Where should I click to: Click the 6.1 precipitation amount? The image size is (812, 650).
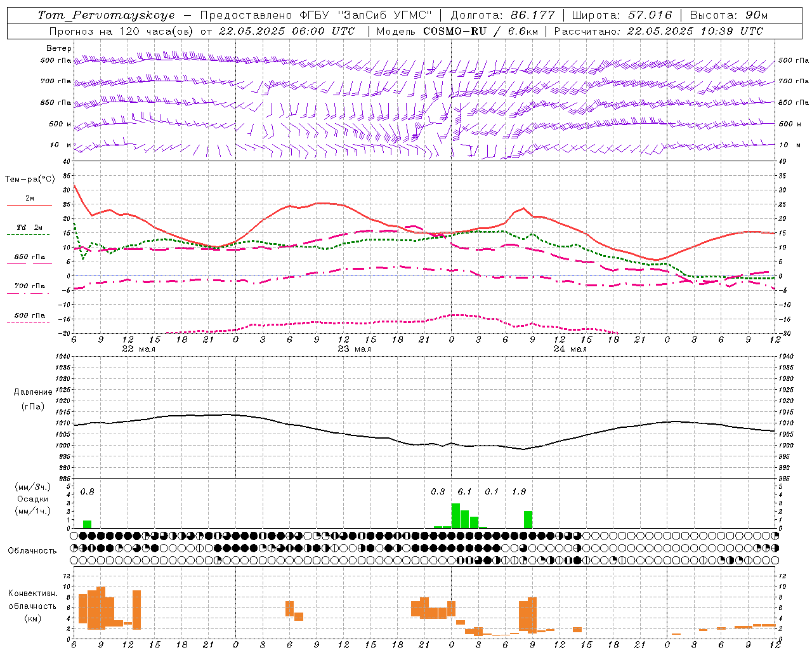click(464, 492)
